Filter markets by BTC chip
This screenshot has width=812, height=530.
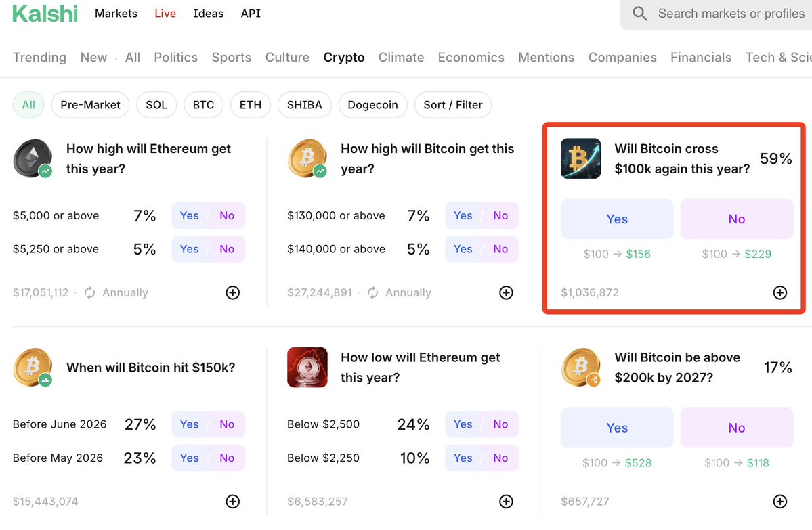pos(203,105)
